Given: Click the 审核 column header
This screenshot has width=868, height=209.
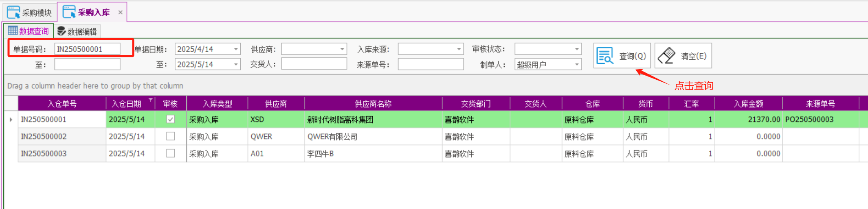Looking at the screenshot, I should pos(170,104).
